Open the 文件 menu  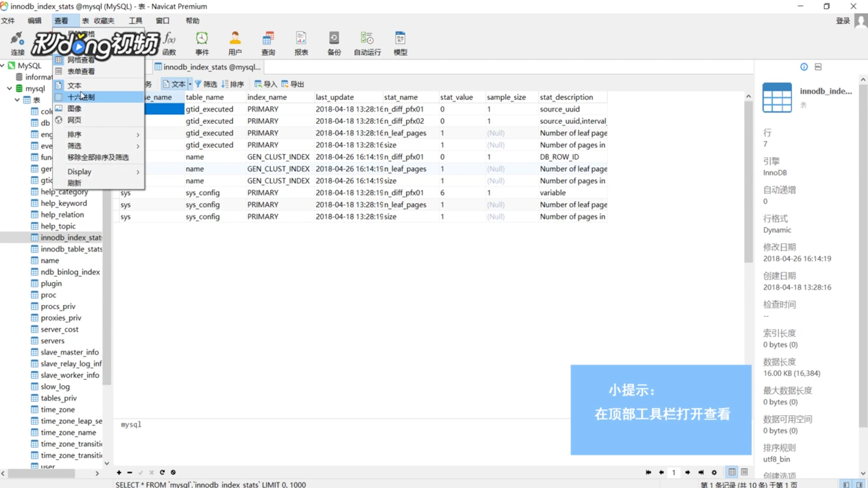pos(8,21)
